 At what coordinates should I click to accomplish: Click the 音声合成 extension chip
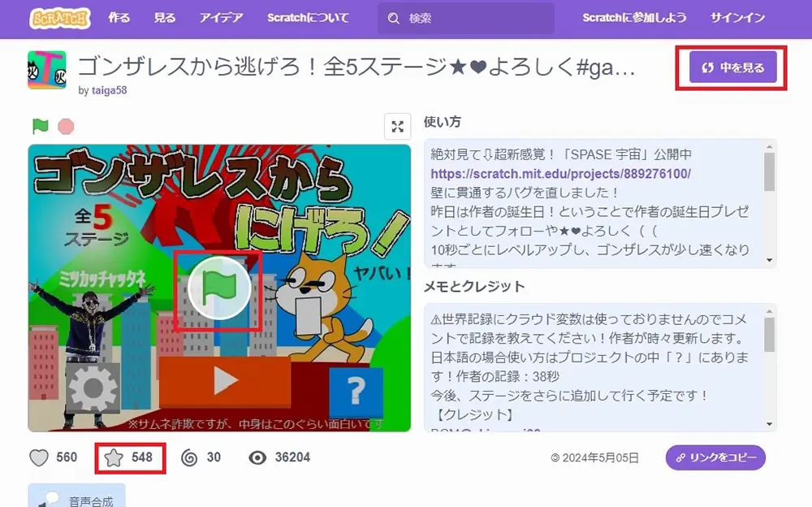76,496
